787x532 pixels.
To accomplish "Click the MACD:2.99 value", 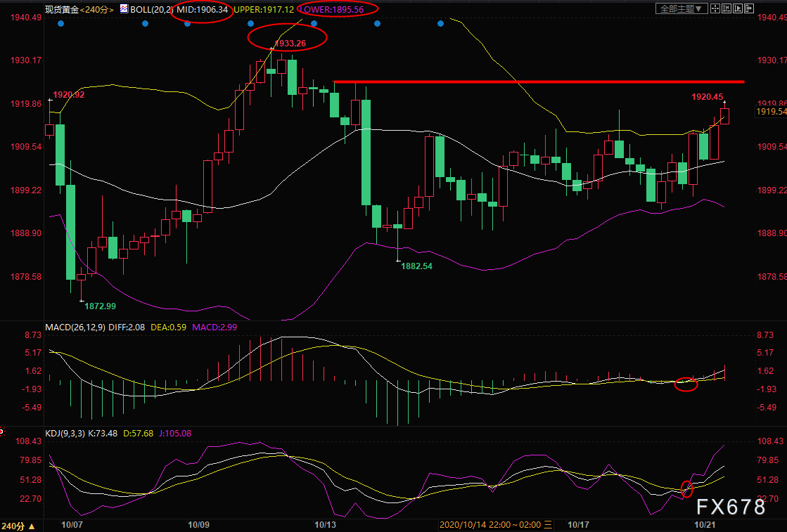I will [x=215, y=327].
